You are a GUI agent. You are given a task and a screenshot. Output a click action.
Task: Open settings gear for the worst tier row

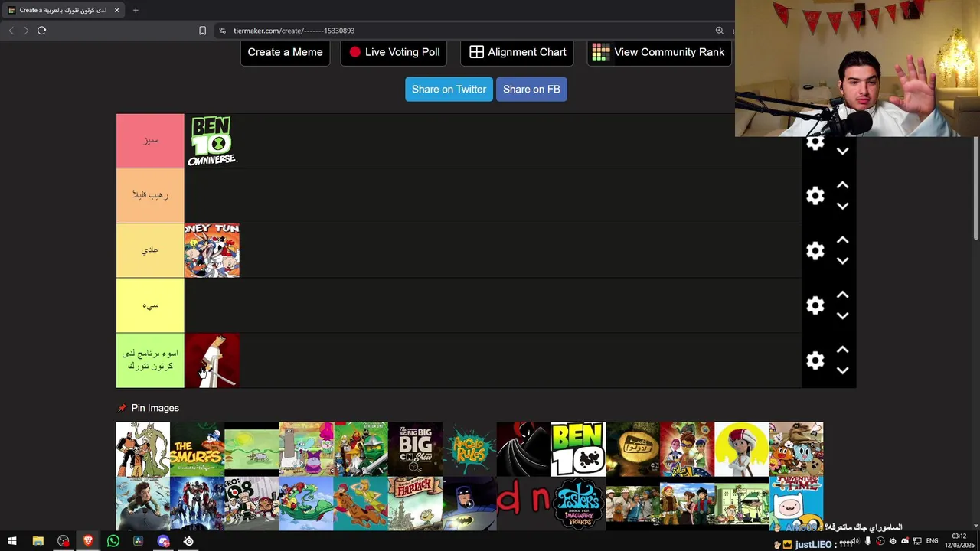click(815, 361)
